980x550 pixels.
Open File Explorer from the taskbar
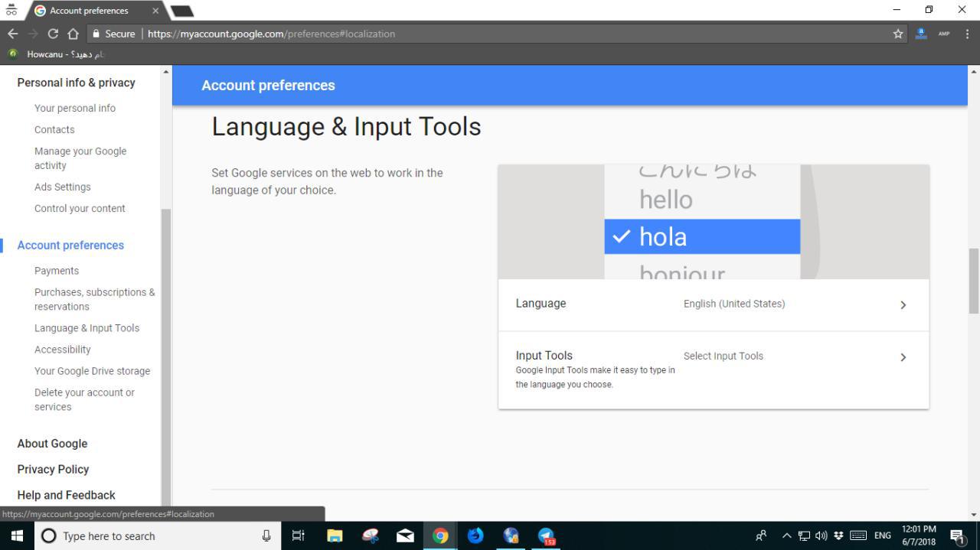pos(335,535)
